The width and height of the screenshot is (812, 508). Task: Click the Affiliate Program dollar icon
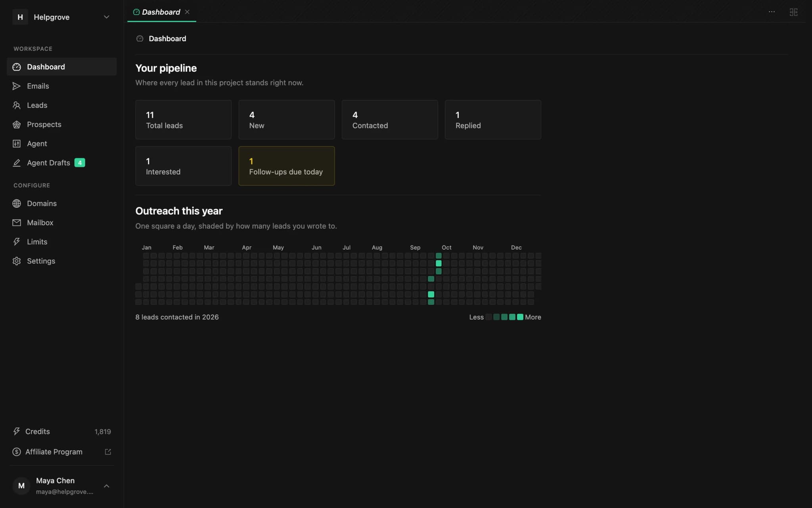coord(17,452)
